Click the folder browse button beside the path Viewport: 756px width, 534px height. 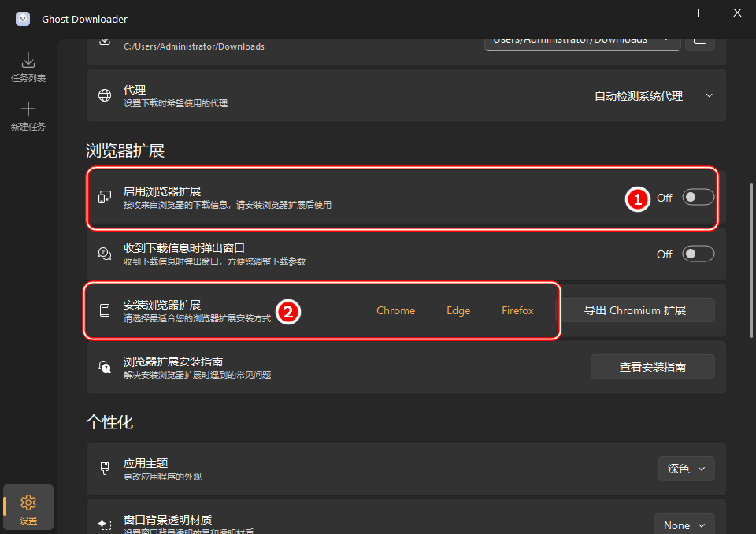[x=700, y=39]
